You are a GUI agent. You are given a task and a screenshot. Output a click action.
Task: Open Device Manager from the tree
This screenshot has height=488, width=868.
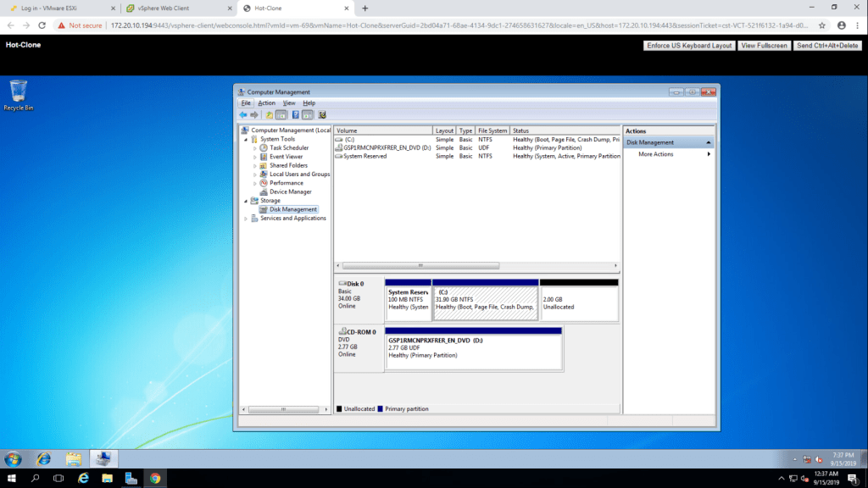point(290,191)
